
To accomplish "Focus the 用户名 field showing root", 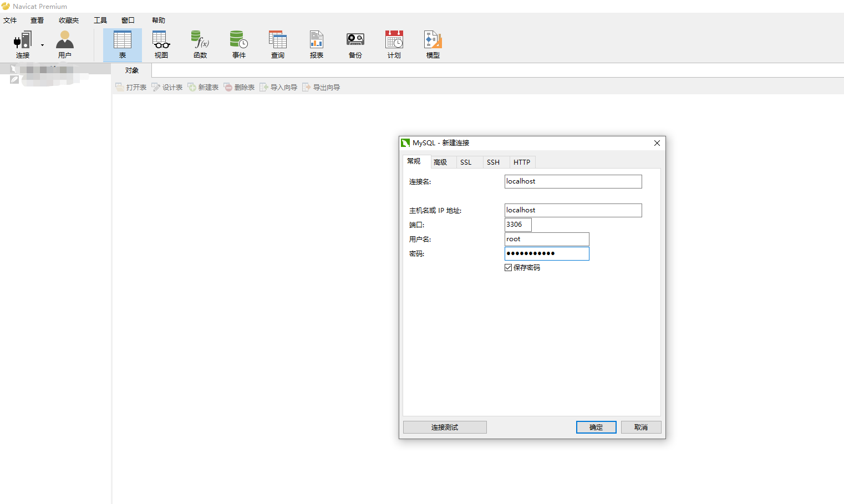I will pyautogui.click(x=547, y=239).
